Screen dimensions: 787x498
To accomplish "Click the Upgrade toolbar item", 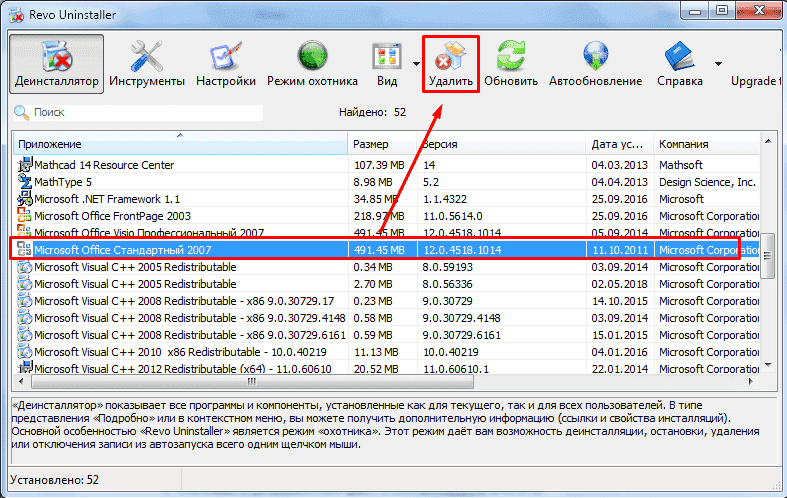I will point(756,81).
